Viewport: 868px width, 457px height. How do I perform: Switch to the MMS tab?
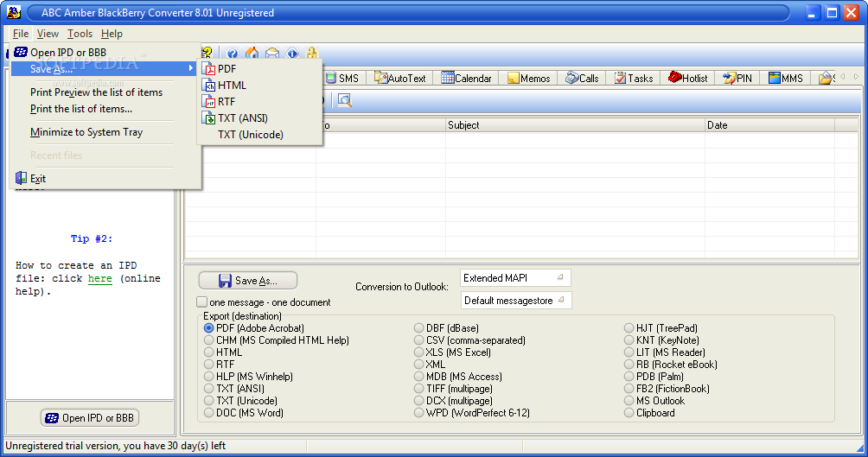[786, 78]
